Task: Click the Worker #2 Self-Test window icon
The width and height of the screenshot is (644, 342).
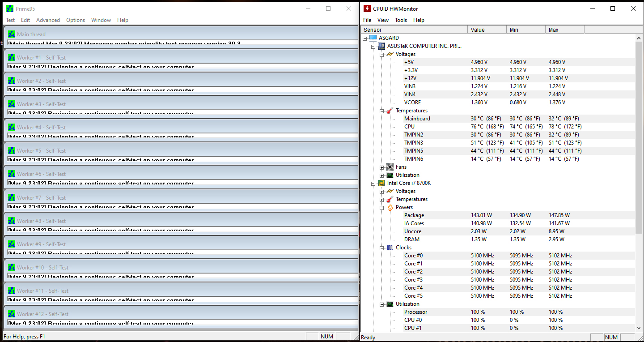Action: click(12, 81)
